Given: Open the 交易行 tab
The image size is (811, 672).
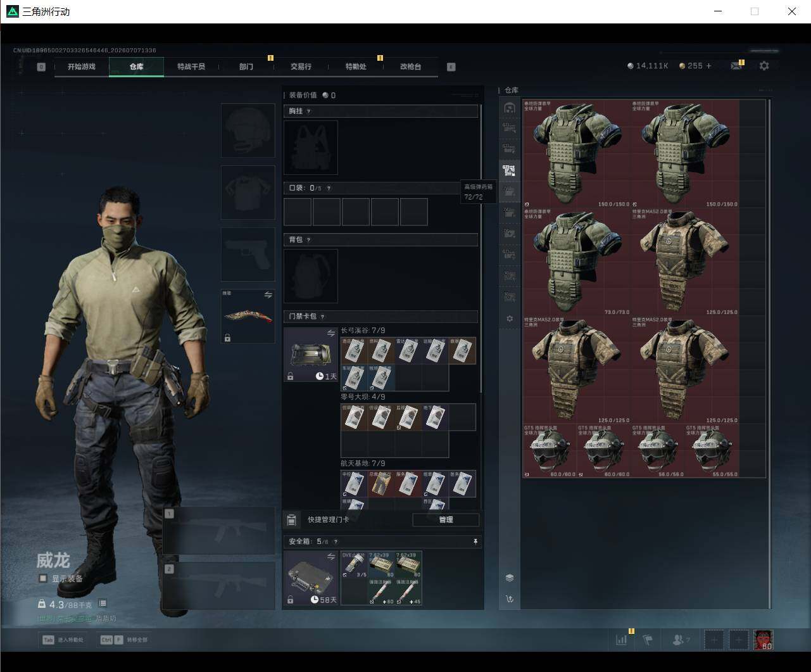Looking at the screenshot, I should (301, 67).
